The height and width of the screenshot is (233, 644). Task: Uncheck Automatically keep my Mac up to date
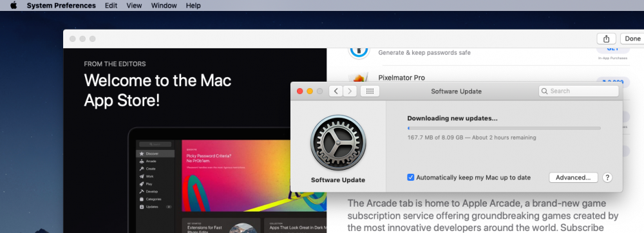(x=410, y=178)
